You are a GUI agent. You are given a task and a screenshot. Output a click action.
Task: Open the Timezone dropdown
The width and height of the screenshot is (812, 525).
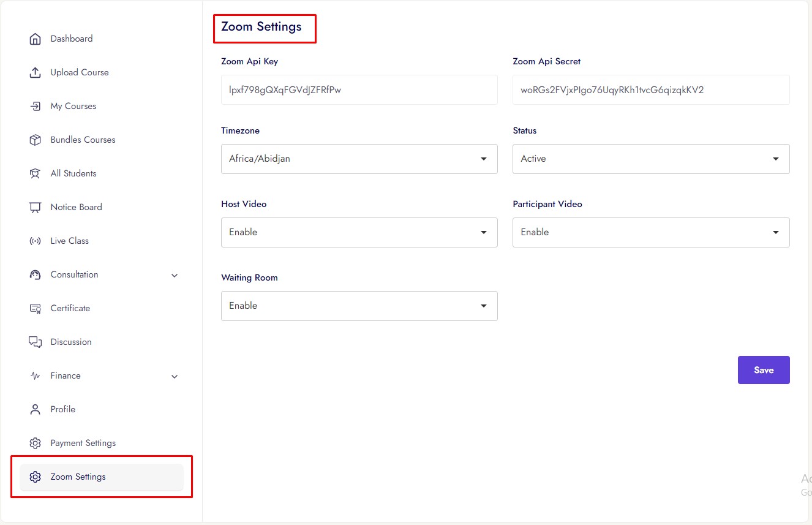[x=359, y=159]
